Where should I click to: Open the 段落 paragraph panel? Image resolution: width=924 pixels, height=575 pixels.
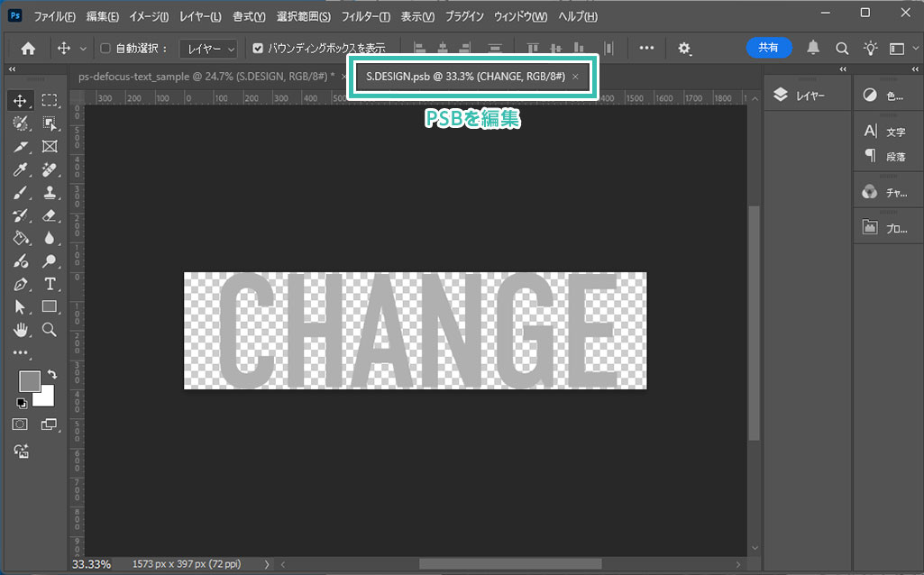(x=887, y=156)
